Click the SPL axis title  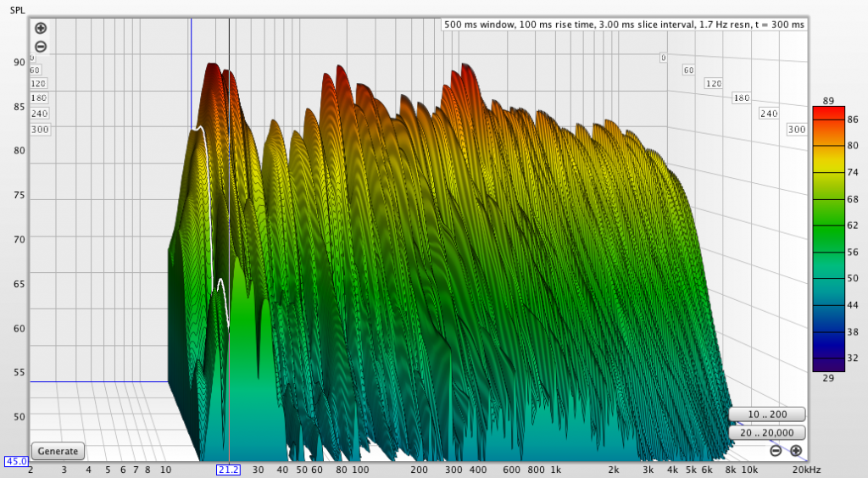[x=18, y=10]
